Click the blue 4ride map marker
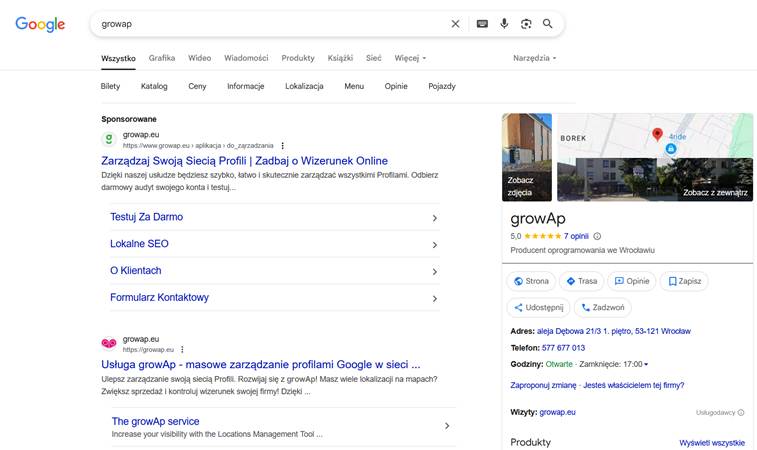The image size is (757, 450). [671, 149]
